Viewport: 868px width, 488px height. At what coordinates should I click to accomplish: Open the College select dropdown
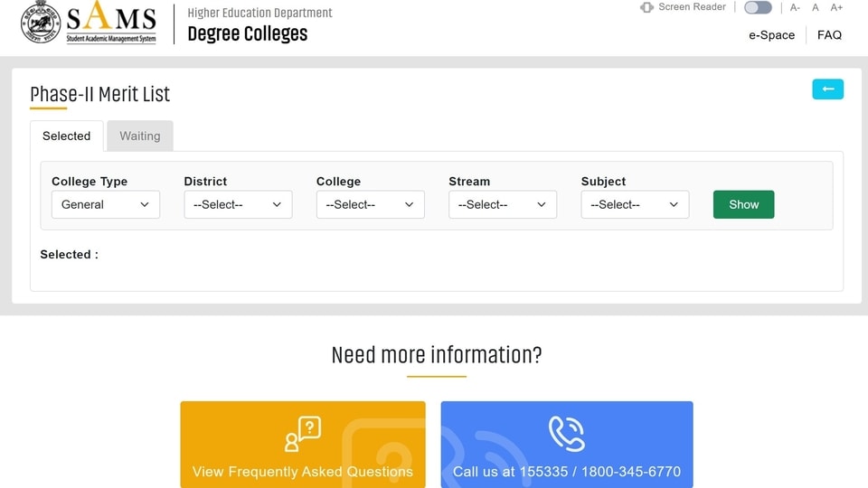[x=371, y=205]
